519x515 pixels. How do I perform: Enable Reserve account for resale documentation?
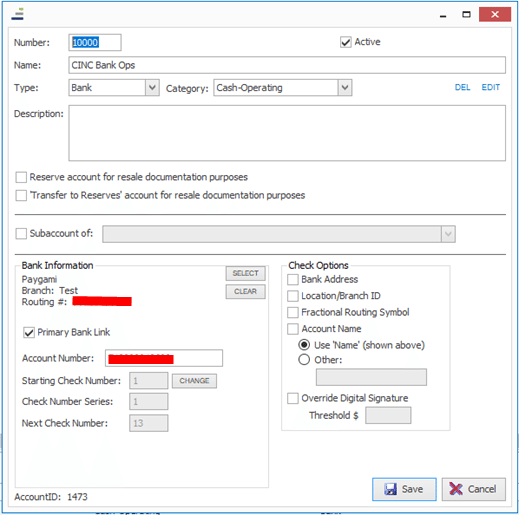pyautogui.click(x=21, y=177)
